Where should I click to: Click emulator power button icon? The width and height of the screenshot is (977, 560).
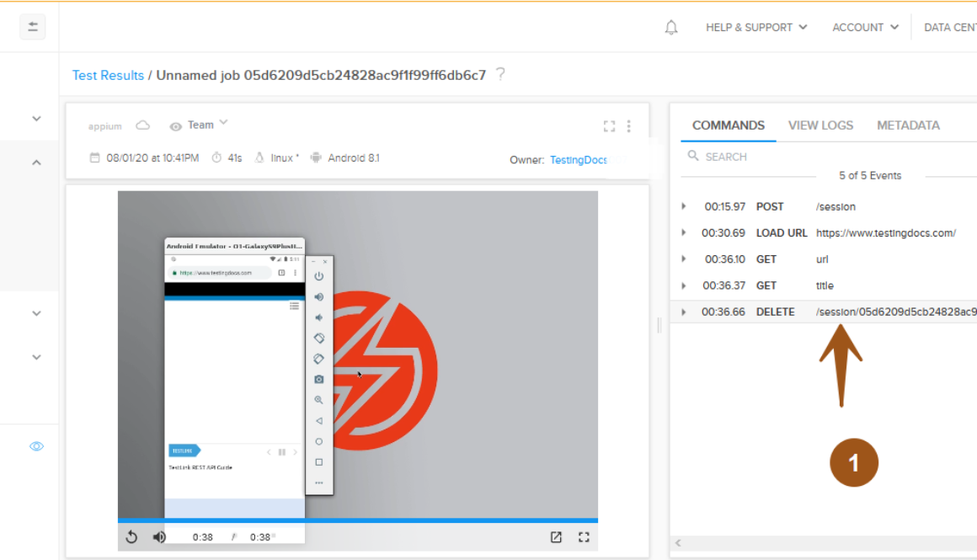pos(319,276)
